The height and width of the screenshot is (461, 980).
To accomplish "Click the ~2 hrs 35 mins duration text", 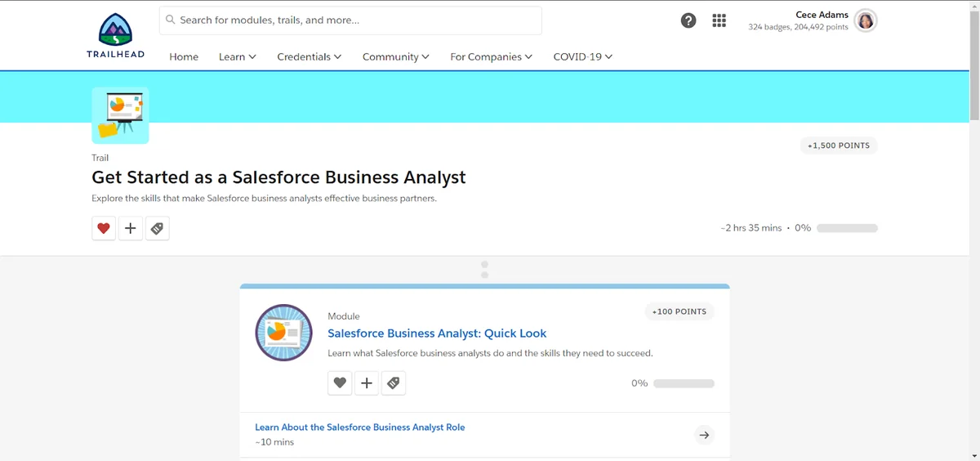I will coord(751,228).
